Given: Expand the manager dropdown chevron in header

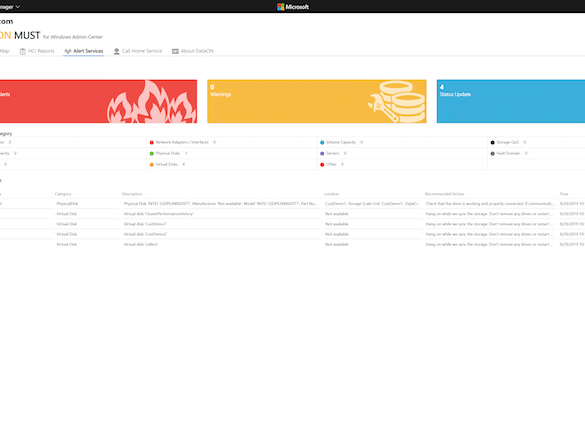Looking at the screenshot, I should tap(18, 7).
